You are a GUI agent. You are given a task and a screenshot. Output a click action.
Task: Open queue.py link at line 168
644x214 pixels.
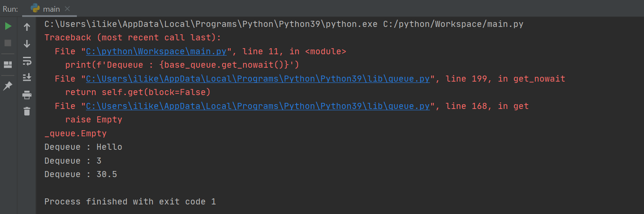258,106
